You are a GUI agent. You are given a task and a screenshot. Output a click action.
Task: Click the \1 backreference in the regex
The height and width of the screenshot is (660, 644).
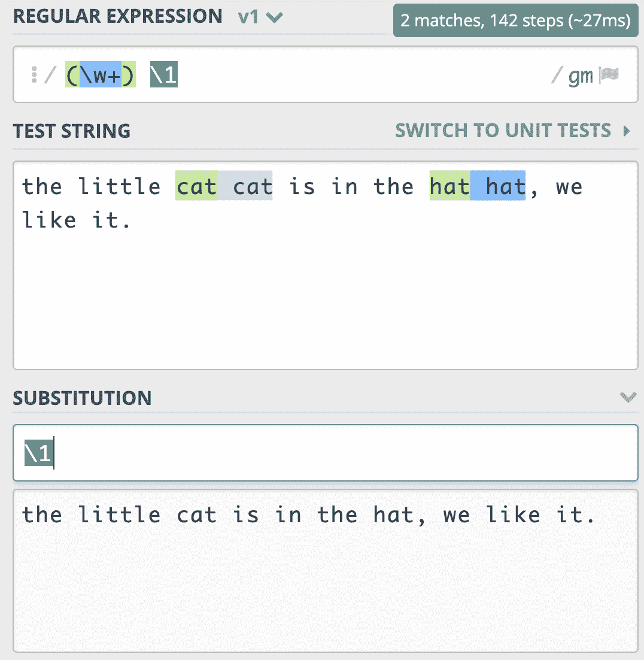click(164, 75)
